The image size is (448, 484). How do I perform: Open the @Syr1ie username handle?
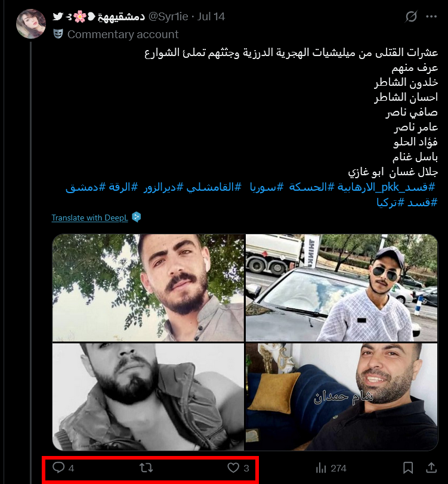click(x=168, y=16)
